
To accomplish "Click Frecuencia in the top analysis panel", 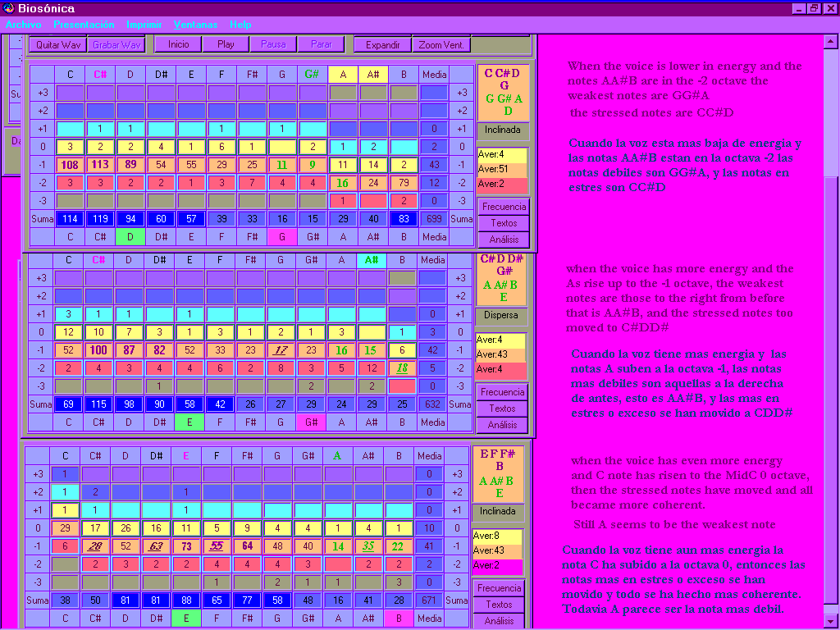I will pyautogui.click(x=504, y=207).
